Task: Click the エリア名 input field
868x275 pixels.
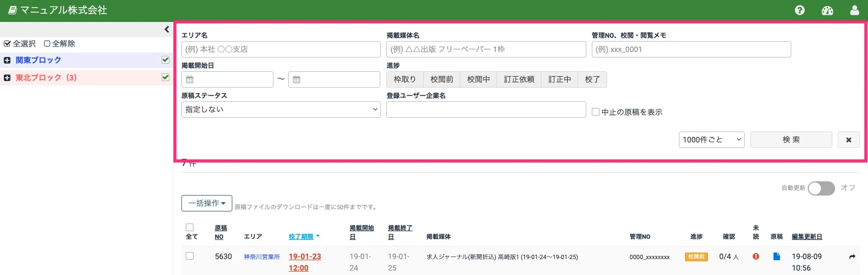Action: [x=281, y=49]
